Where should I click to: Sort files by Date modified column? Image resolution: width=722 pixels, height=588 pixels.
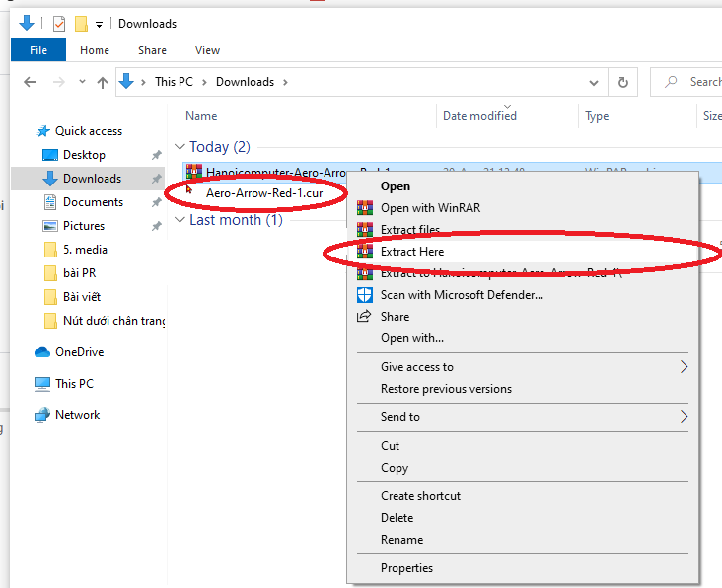pos(479,116)
